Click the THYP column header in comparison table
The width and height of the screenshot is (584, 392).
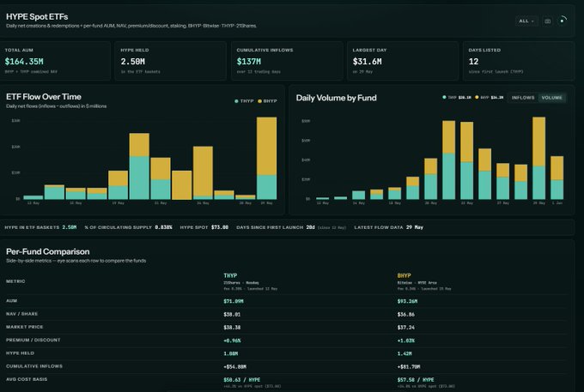[x=230, y=275]
